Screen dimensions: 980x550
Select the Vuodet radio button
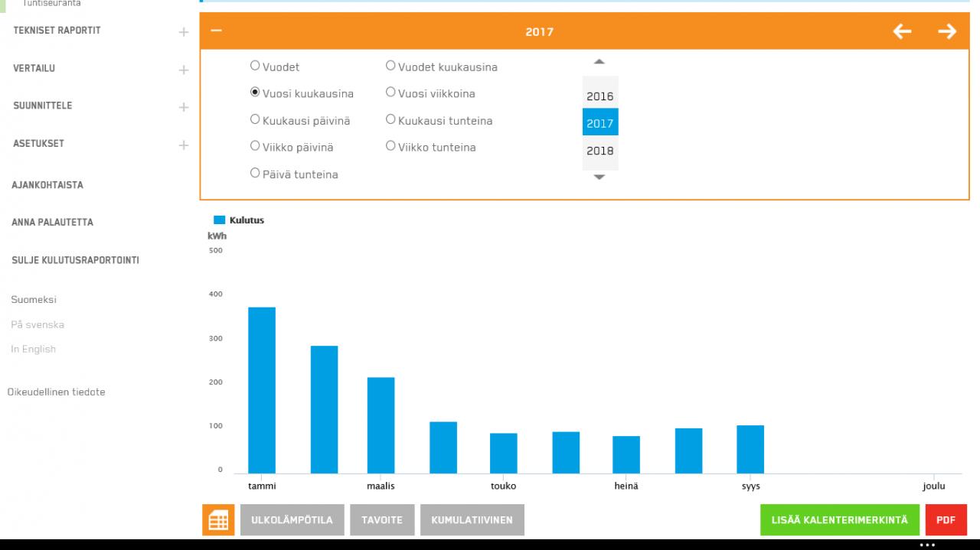point(256,67)
